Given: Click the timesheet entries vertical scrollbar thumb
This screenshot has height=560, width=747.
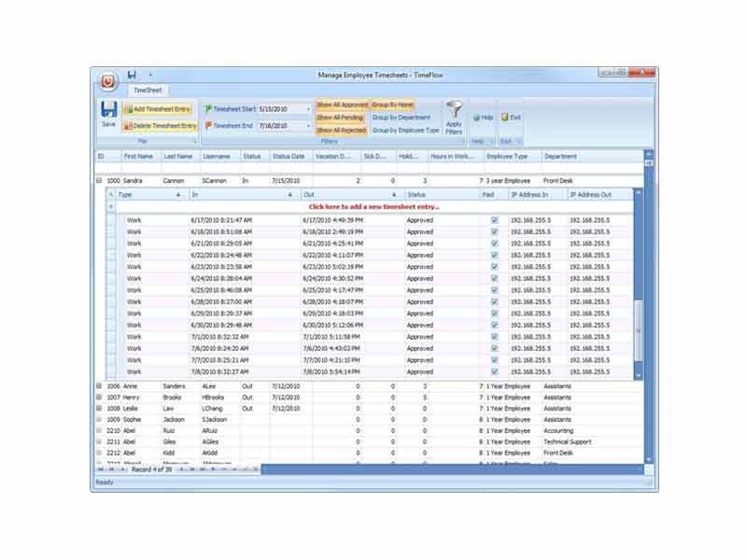Looking at the screenshot, I should tap(639, 331).
